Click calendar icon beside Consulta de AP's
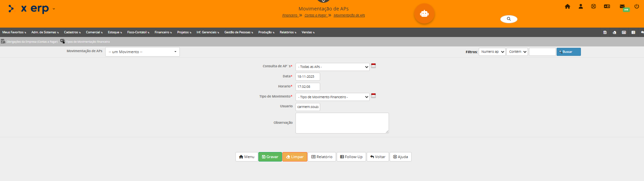Viewport: 644px width, 181px height. click(373, 66)
